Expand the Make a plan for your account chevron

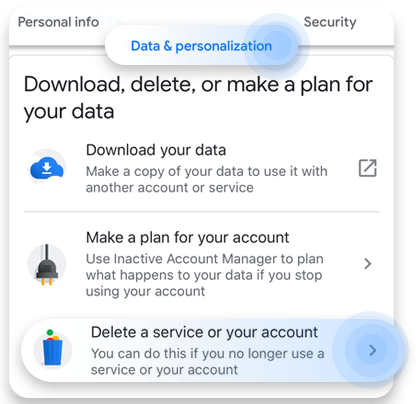(x=368, y=264)
